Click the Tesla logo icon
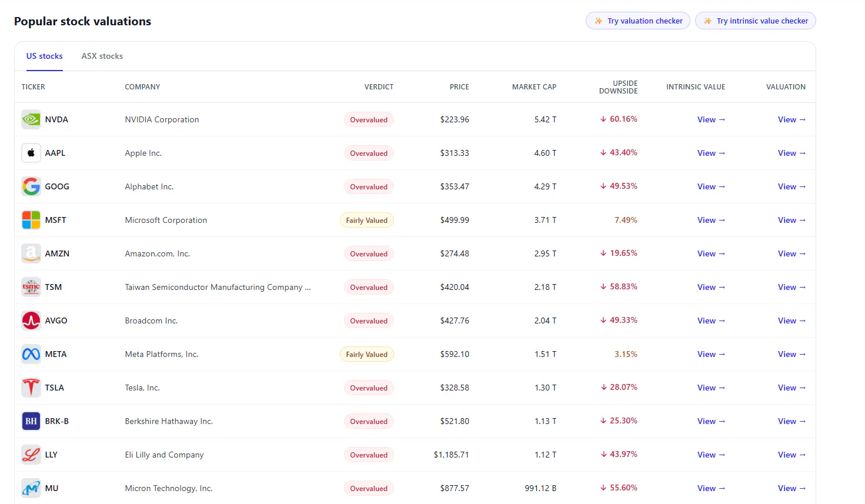 (31, 388)
